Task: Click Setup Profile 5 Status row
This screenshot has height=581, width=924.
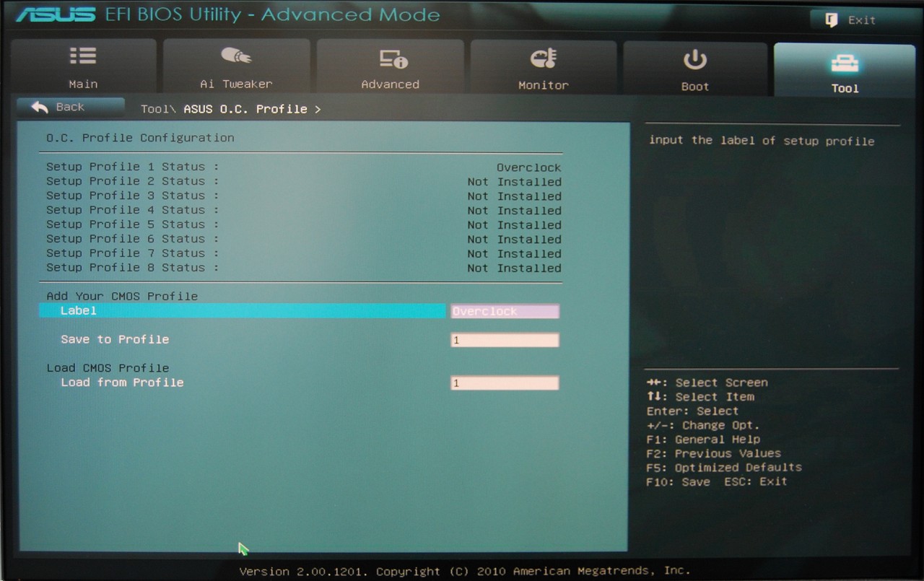Action: [303, 224]
